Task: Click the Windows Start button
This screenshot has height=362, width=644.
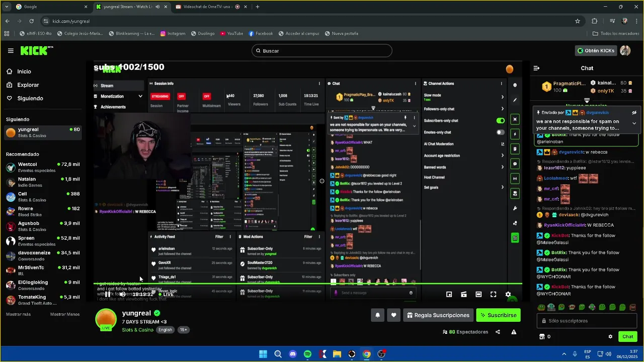Action: point(263,354)
